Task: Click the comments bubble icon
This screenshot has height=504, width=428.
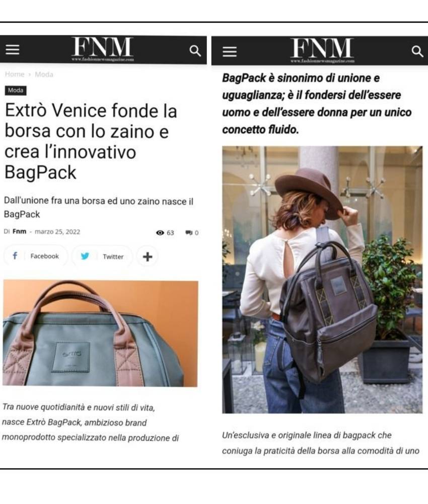Action: click(189, 233)
